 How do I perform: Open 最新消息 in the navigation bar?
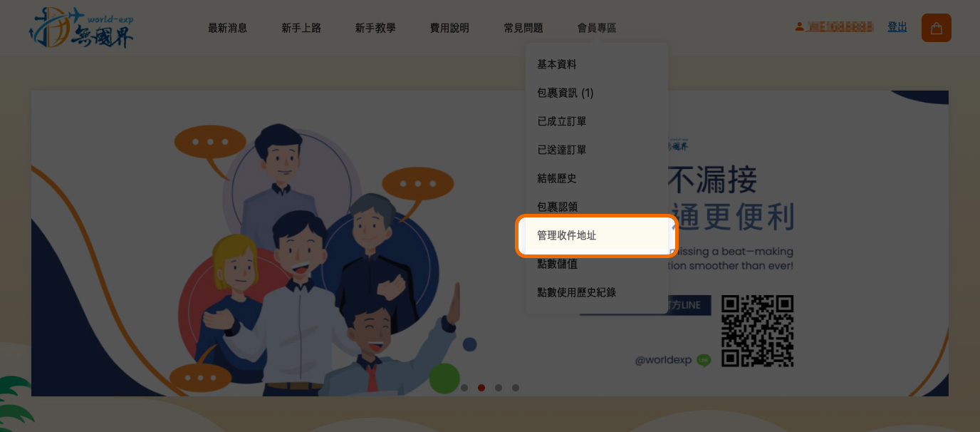pos(227,28)
